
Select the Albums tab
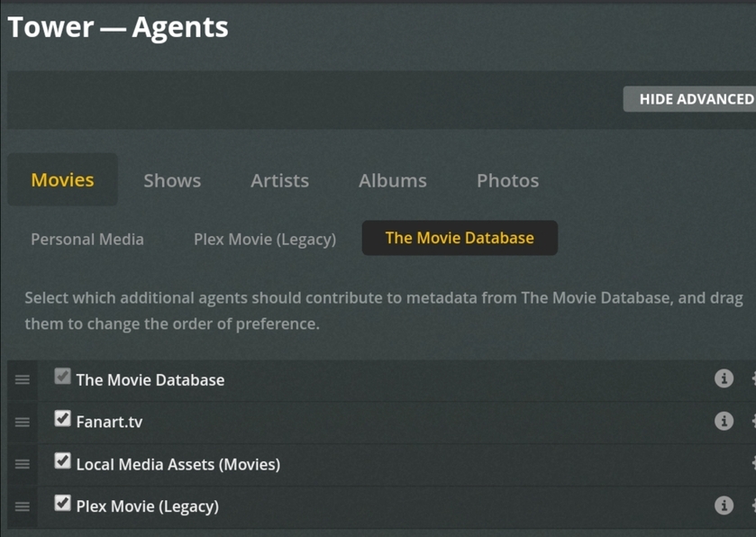392,180
